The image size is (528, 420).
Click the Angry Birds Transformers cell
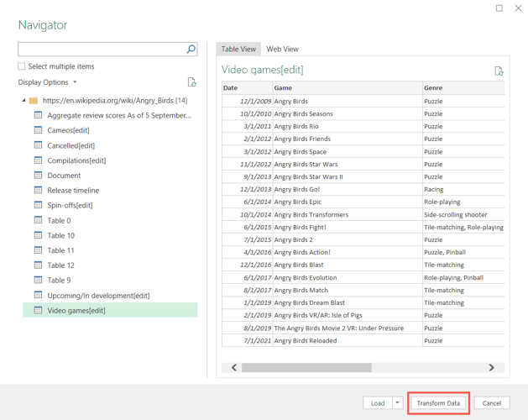pos(348,214)
